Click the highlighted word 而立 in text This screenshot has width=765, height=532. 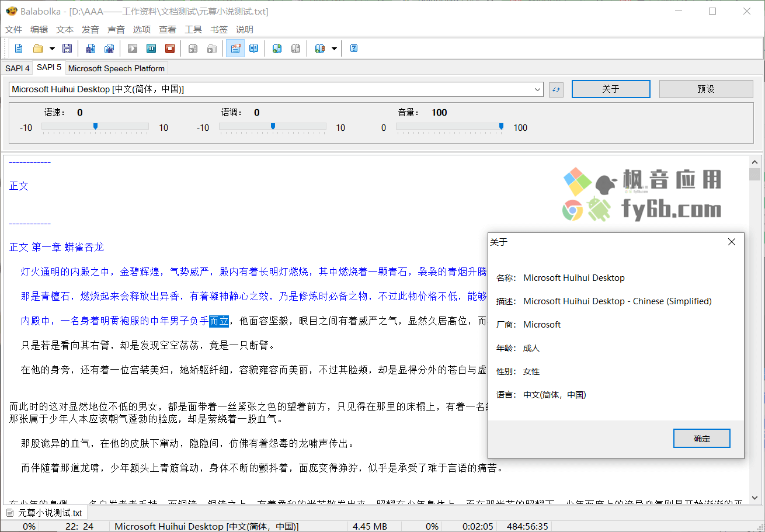point(219,321)
